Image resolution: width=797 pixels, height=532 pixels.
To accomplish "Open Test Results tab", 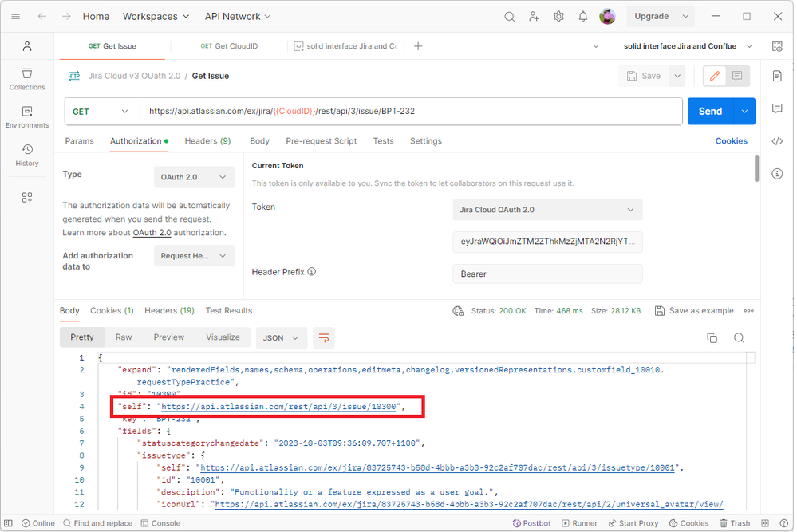I will coord(229,311).
